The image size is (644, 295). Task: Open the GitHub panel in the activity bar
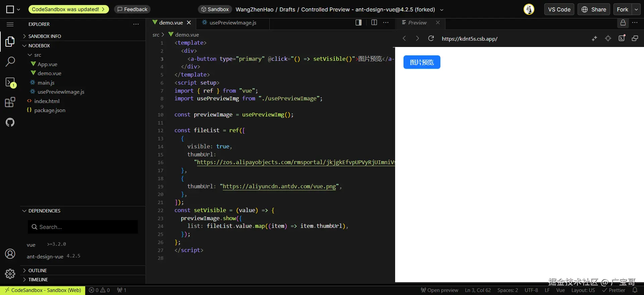10,122
